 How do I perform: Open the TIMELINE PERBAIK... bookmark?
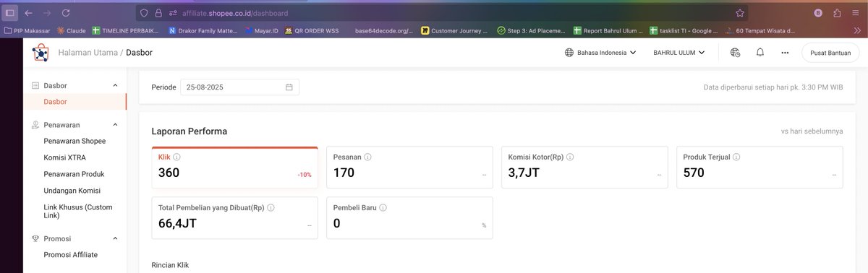click(124, 31)
